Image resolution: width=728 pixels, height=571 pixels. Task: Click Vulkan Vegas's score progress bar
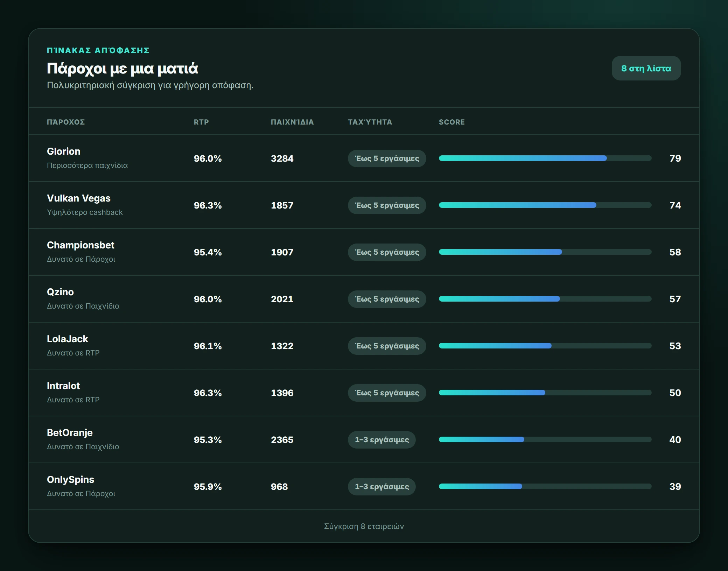point(545,205)
